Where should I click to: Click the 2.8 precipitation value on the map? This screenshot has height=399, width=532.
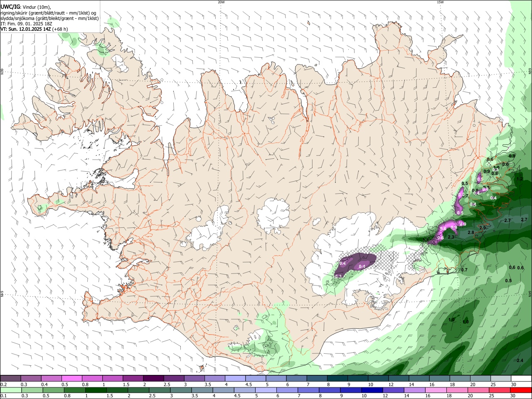pyautogui.click(x=471, y=232)
